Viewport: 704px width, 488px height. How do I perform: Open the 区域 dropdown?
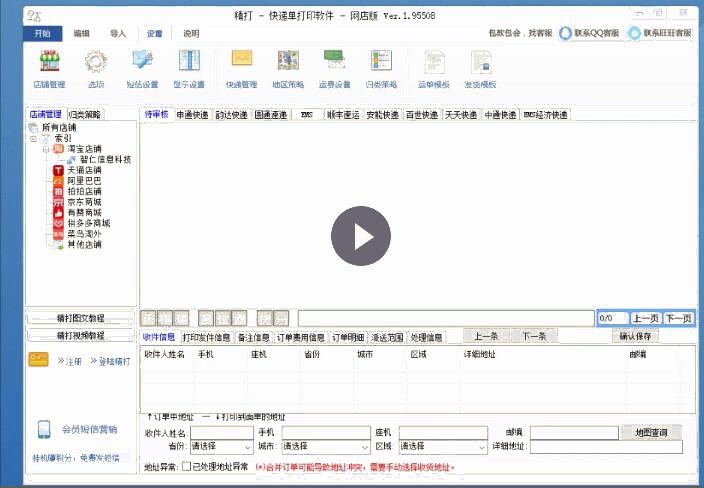click(438, 447)
